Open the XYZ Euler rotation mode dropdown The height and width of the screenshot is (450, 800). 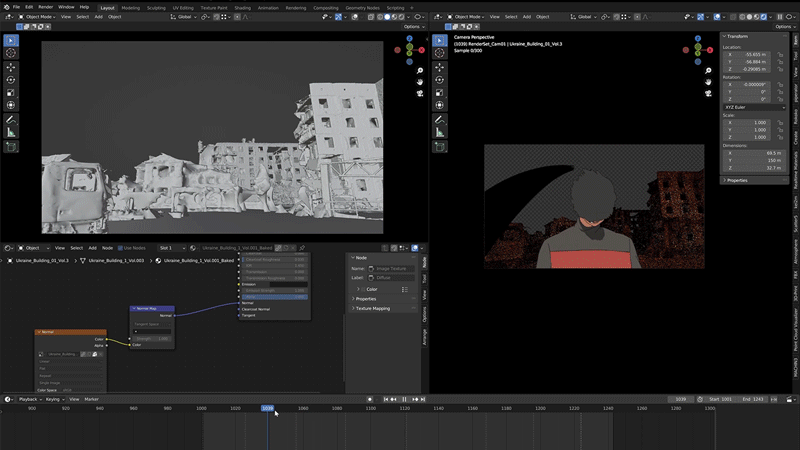pos(754,107)
